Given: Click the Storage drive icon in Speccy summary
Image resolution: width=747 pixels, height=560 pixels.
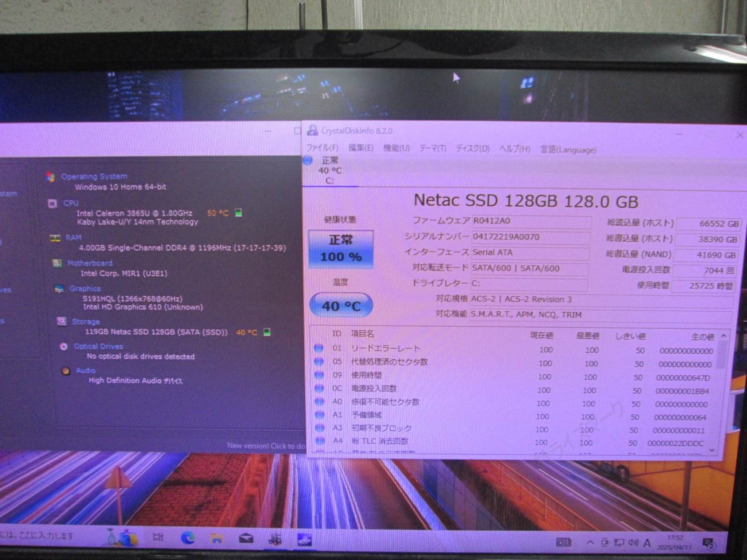Looking at the screenshot, I should [61, 322].
